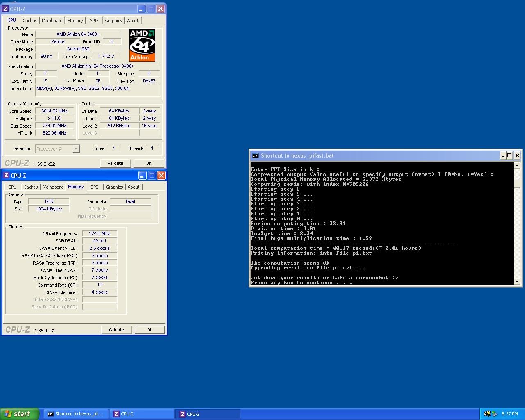Click the instructions field listing SSE3, x86-64
The width and height of the screenshot is (525, 420).
[x=98, y=91]
